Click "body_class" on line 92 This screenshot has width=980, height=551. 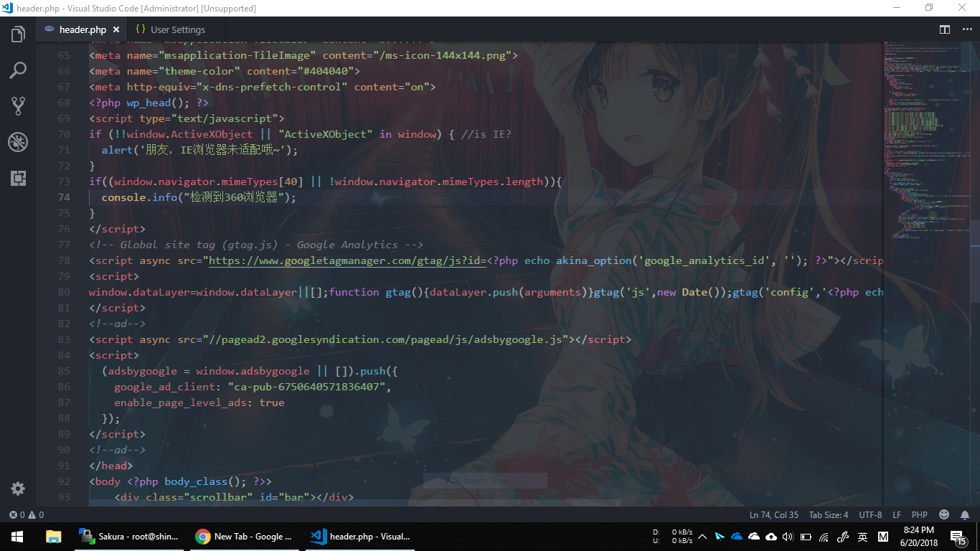point(196,481)
